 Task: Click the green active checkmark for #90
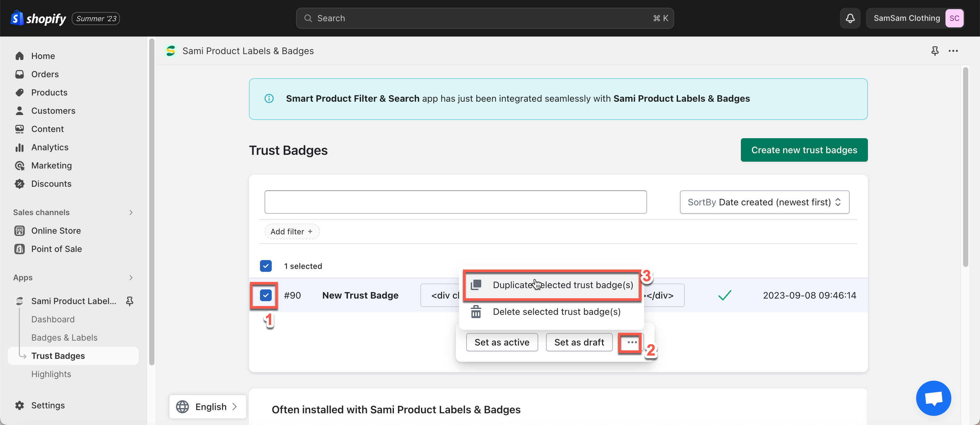pyautogui.click(x=725, y=295)
